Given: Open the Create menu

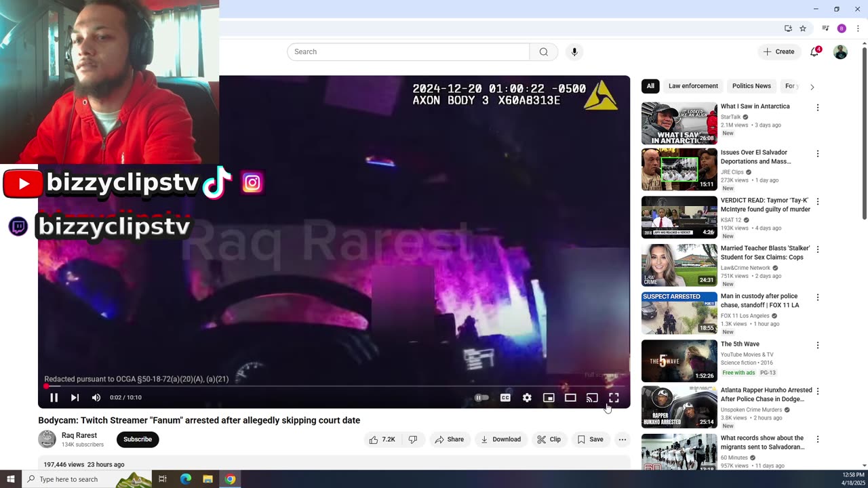Looking at the screenshot, I should tap(778, 52).
